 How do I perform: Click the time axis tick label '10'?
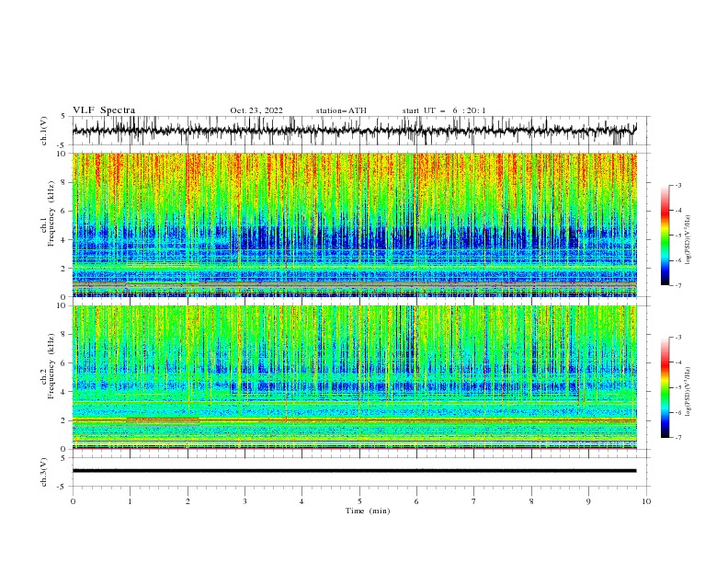click(x=646, y=501)
